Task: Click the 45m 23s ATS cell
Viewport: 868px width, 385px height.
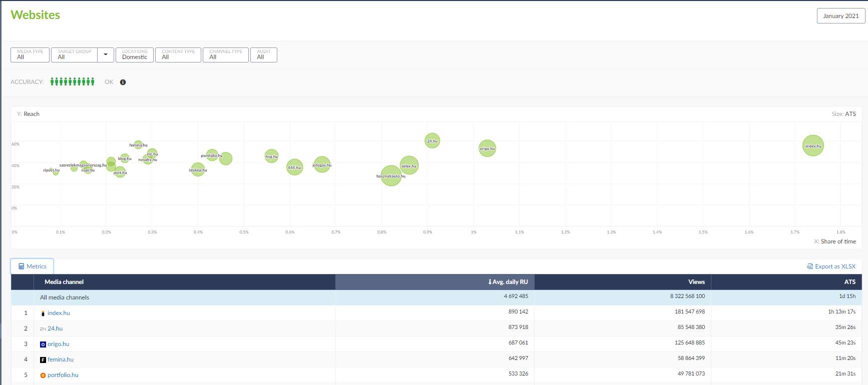Action: tap(845, 342)
